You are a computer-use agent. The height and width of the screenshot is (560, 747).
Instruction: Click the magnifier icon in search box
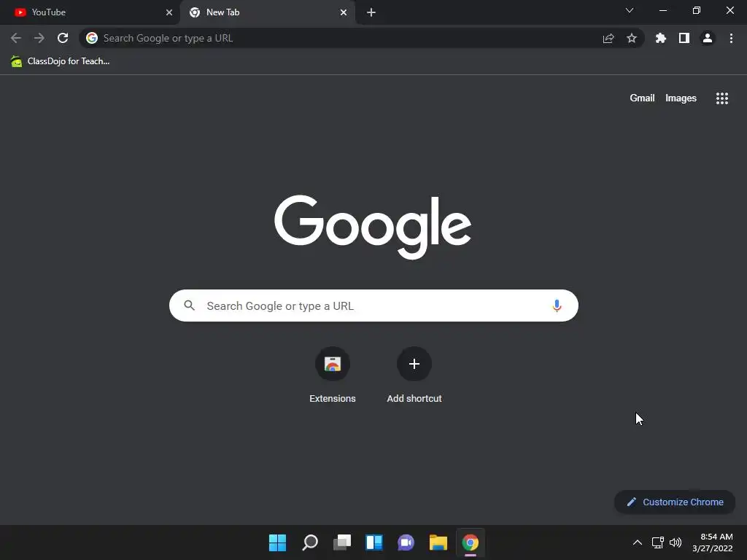tap(190, 306)
